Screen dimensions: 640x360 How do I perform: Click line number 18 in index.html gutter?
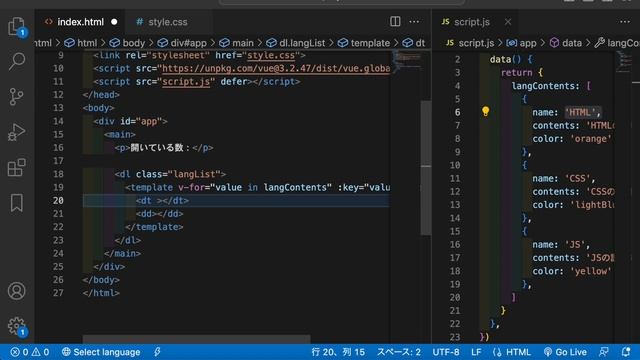tap(58, 174)
